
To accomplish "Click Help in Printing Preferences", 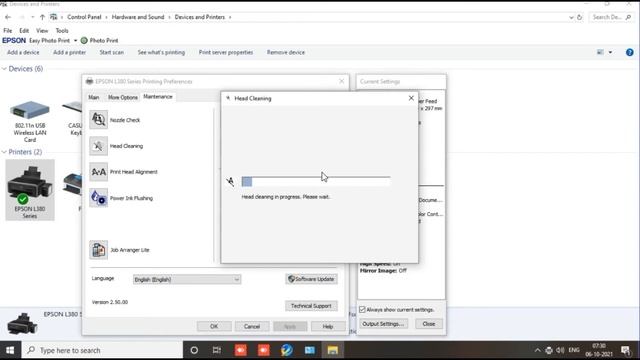I will click(328, 326).
